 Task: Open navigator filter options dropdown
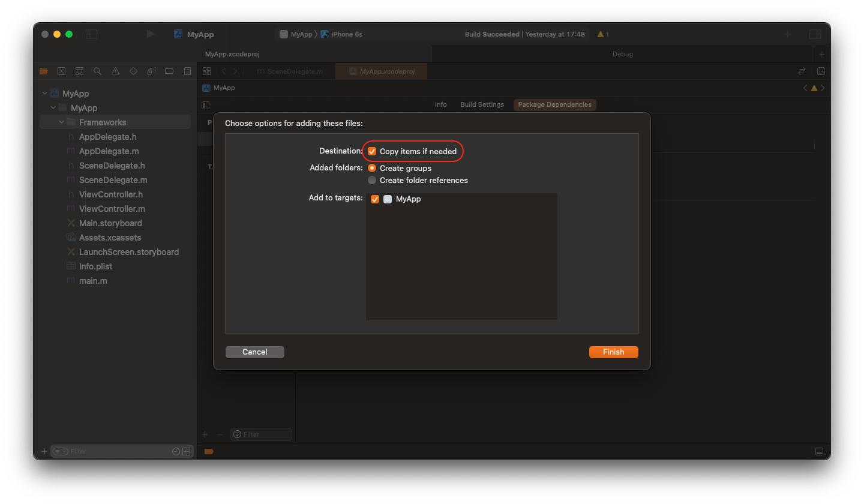pyautogui.click(x=60, y=451)
